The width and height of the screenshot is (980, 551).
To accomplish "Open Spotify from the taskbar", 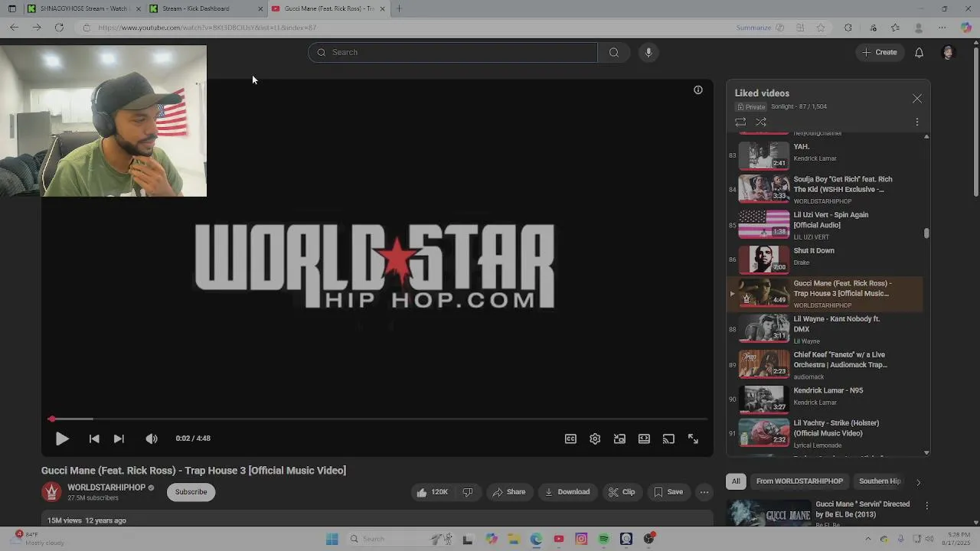I will 603,539.
